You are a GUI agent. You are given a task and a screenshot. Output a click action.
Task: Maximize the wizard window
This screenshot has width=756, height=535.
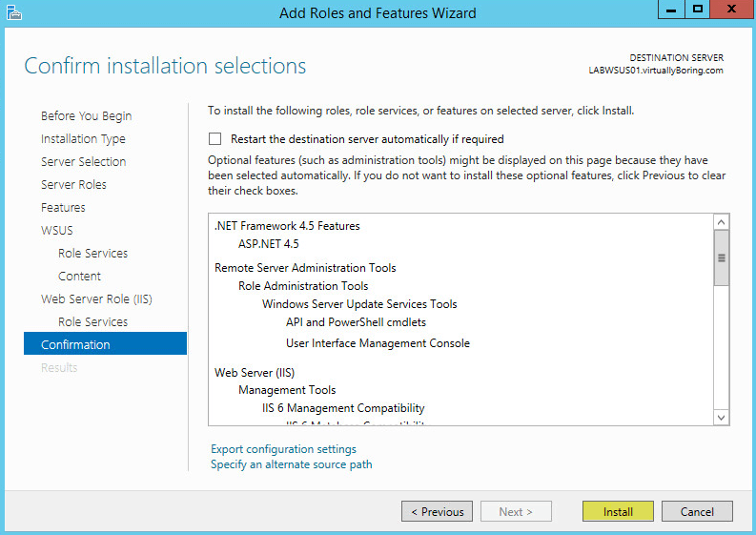697,10
